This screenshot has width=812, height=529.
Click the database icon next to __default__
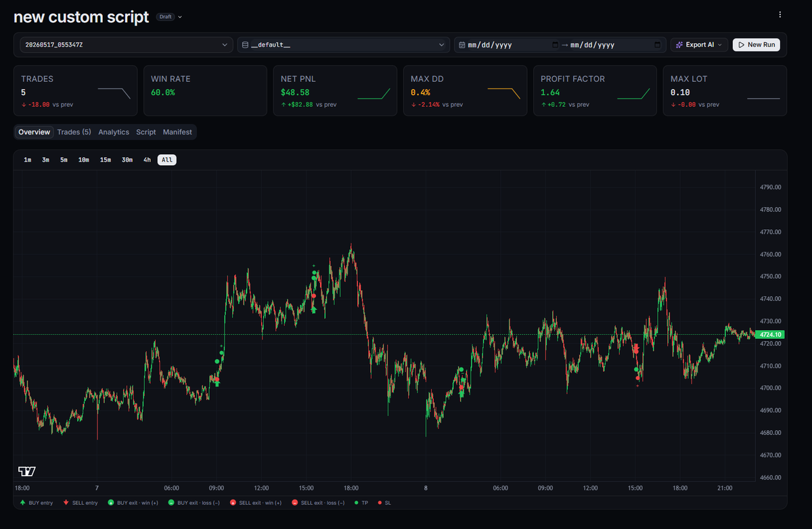245,45
